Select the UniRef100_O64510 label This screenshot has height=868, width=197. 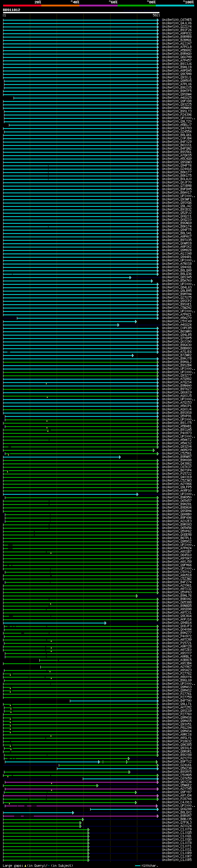(x=176, y=555)
